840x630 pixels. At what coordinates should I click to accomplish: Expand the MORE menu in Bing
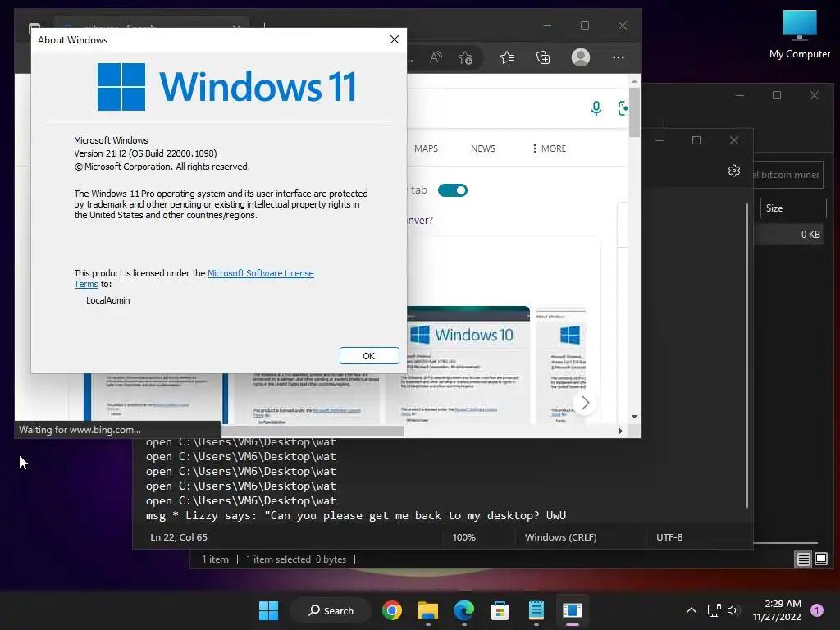click(549, 148)
